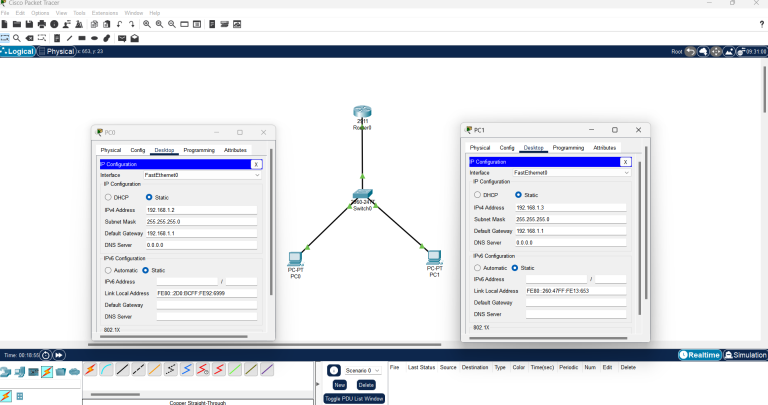Screen dimensions: 768x405
Task: Click the Fast Forward Time button
Action: (59, 355)
